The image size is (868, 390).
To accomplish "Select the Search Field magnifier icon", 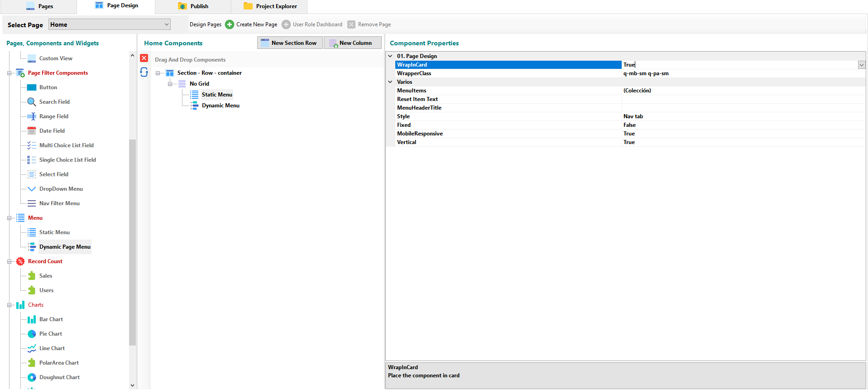I will click(32, 102).
